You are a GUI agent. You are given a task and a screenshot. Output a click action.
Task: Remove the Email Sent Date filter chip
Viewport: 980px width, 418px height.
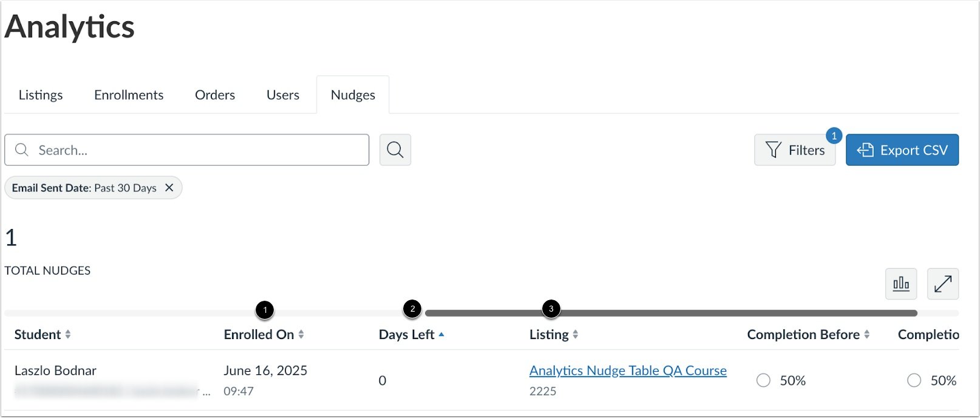169,188
